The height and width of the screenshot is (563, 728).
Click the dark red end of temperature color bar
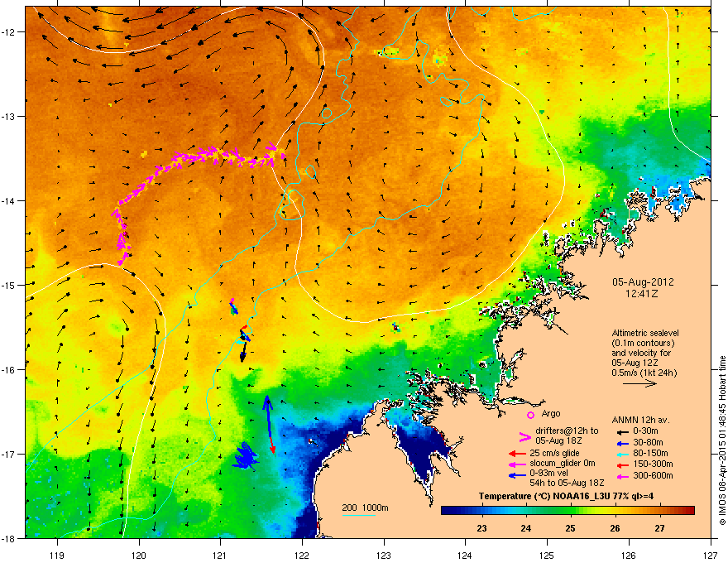click(x=688, y=510)
